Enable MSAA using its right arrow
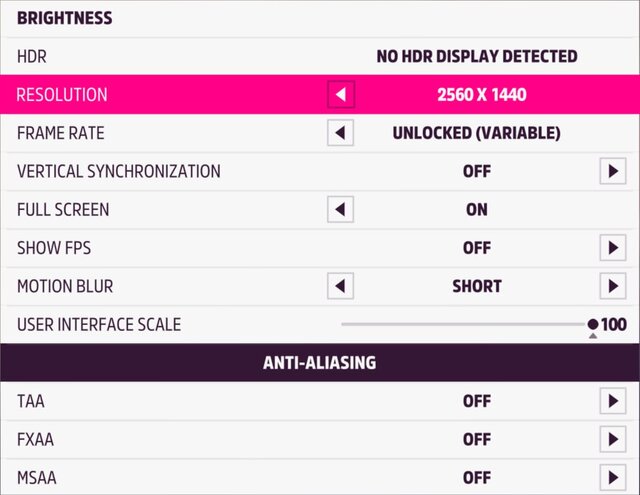 pos(612,477)
